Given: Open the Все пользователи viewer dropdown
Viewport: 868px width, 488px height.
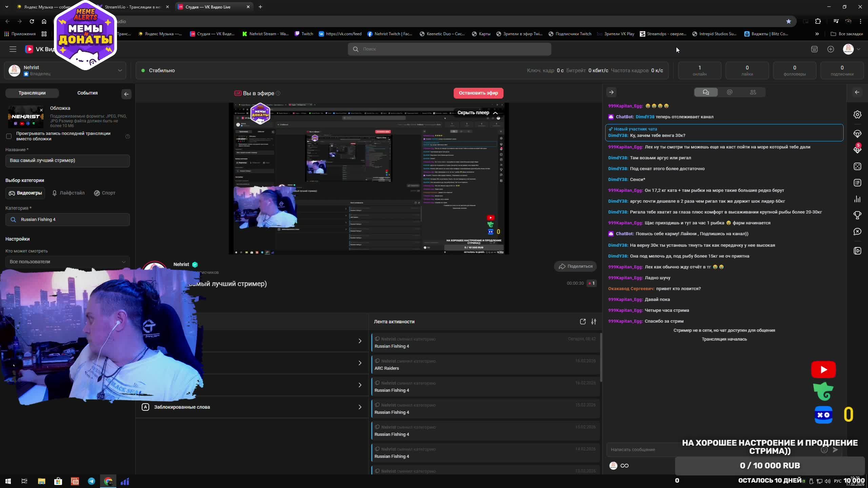Looking at the screenshot, I should 67,262.
